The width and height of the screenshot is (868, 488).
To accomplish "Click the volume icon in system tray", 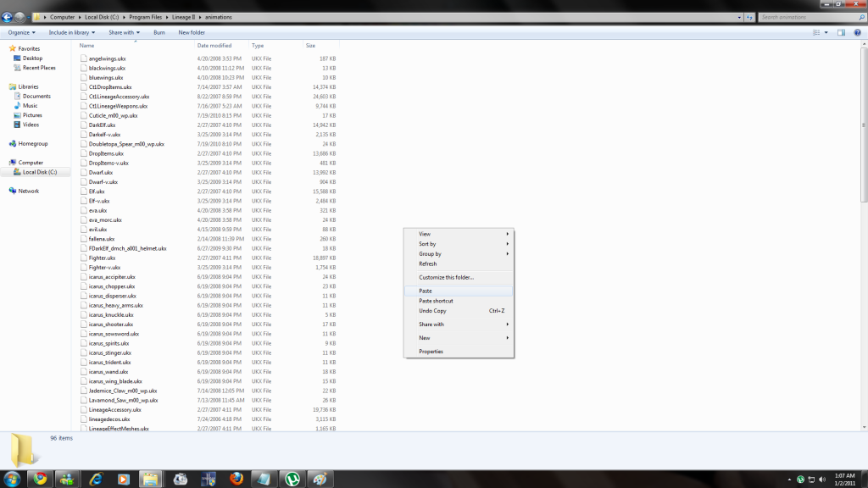I will click(x=823, y=479).
